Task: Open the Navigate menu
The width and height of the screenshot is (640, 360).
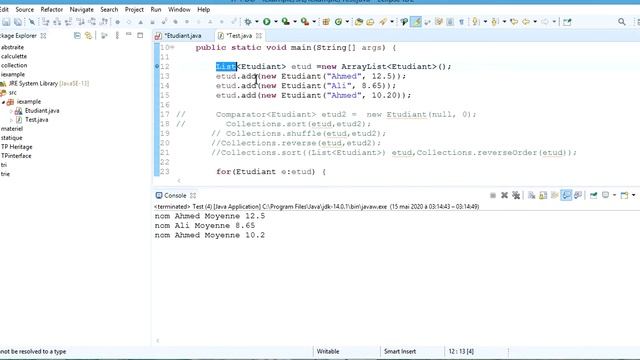Action: pos(81,9)
